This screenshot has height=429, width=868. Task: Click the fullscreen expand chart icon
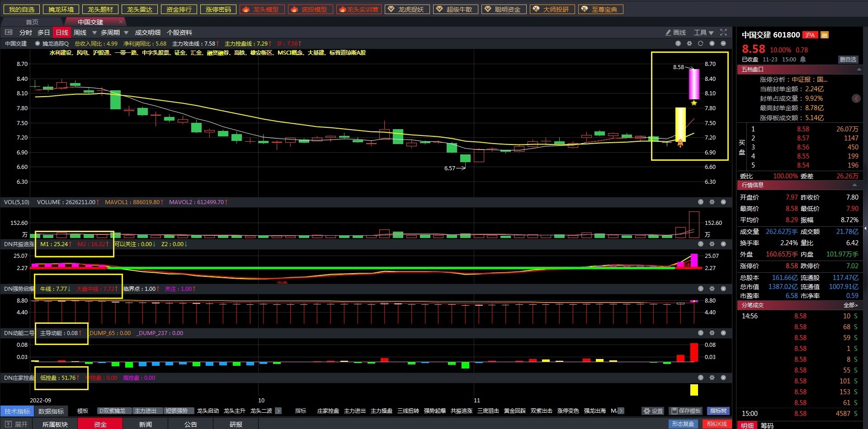click(x=723, y=33)
